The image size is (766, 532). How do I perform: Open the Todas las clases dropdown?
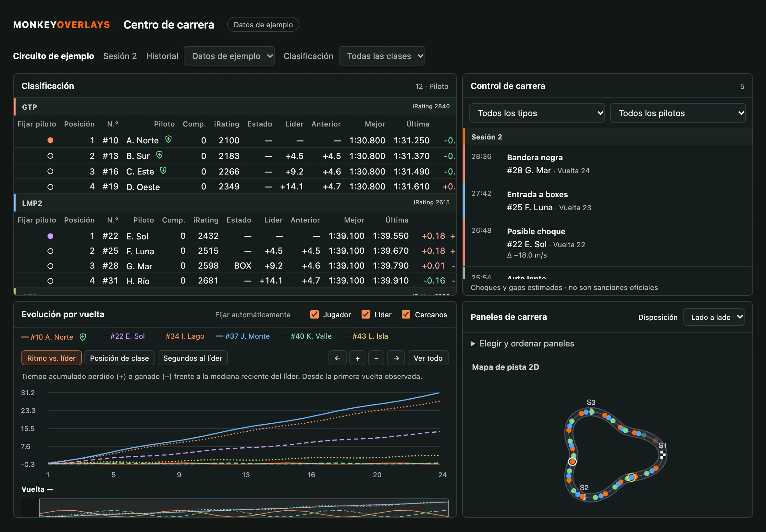(382, 56)
